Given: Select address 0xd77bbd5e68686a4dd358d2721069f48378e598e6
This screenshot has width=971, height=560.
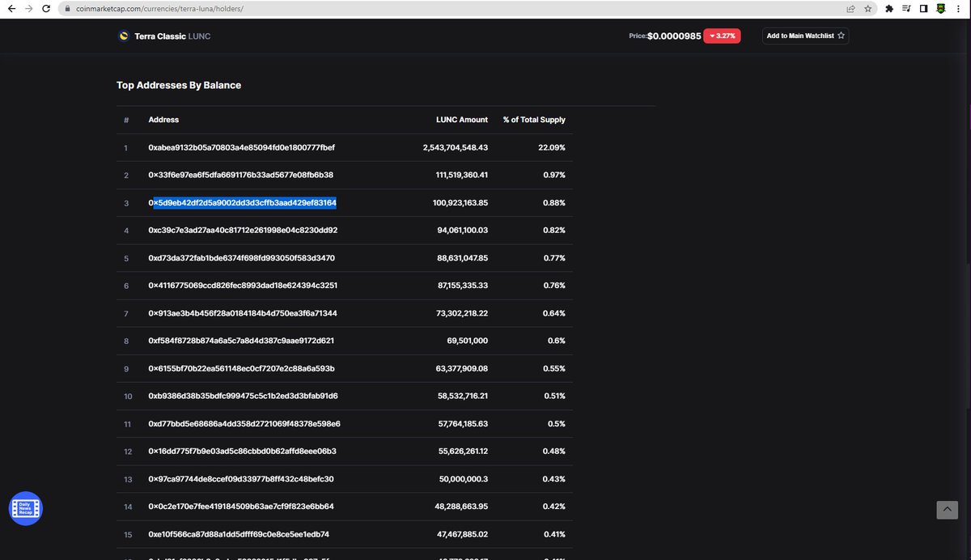Looking at the screenshot, I should [x=244, y=423].
